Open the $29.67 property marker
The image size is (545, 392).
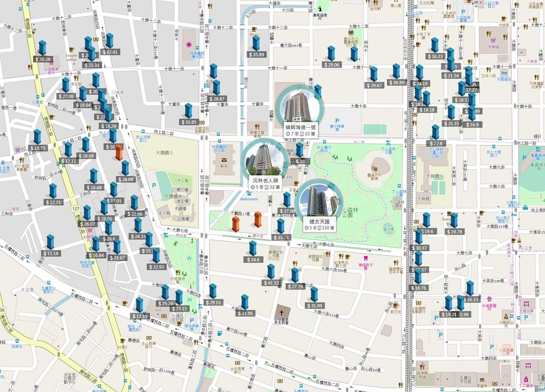tap(374, 74)
